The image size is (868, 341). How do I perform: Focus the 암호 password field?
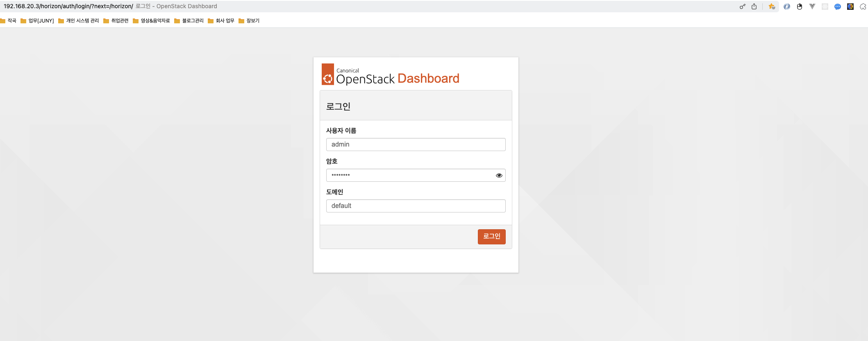416,175
